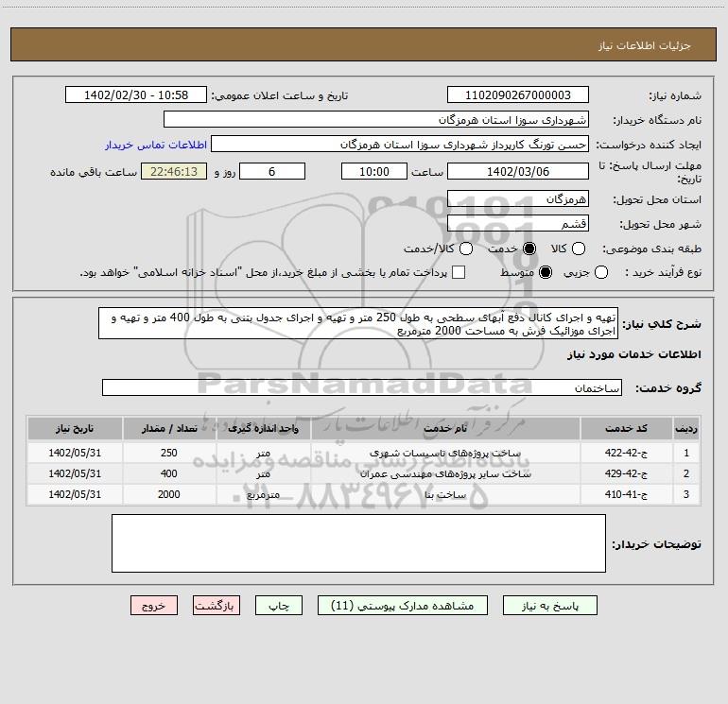Click the واحد اندازه گیری column header
This screenshot has height=704, width=728.
pos(263,428)
